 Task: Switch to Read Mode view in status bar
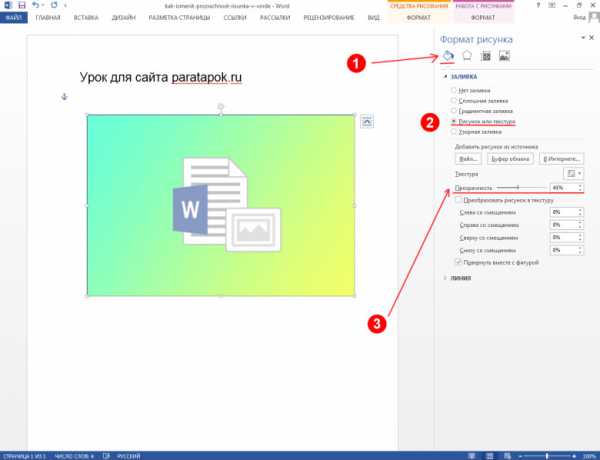[472, 456]
